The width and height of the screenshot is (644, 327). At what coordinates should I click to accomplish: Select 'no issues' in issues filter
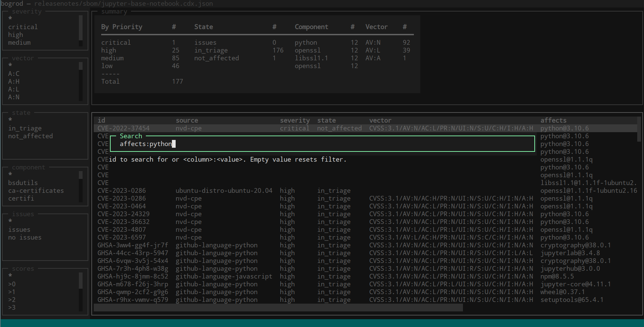pyautogui.click(x=25, y=237)
